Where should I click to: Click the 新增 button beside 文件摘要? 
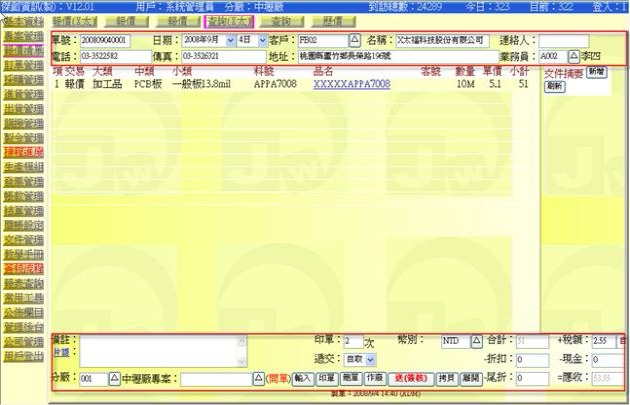pos(595,74)
